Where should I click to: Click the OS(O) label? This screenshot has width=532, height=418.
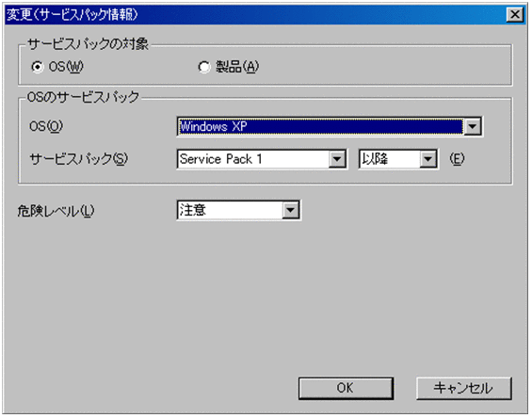point(46,126)
